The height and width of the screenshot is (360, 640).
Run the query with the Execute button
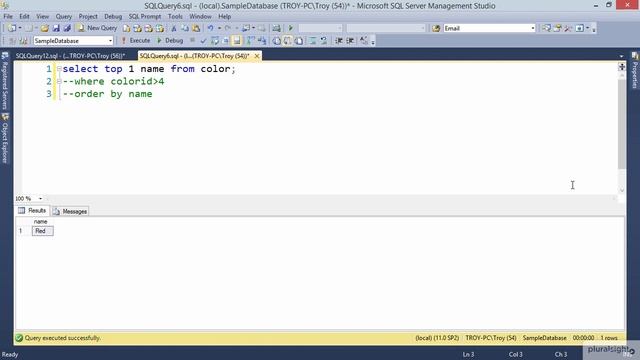point(136,40)
